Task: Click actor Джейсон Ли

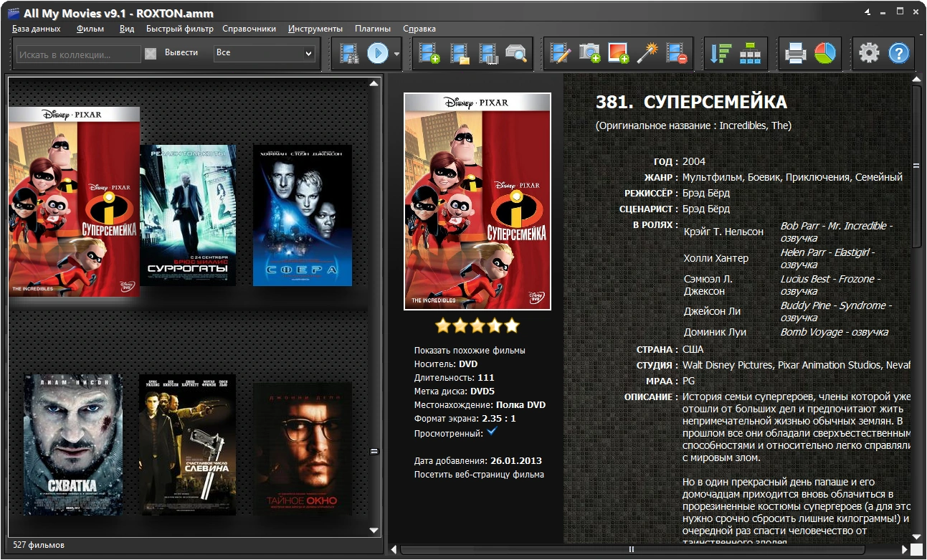Action: [x=712, y=311]
